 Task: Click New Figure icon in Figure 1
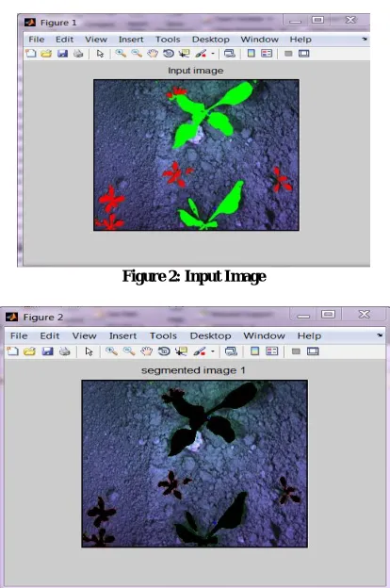click(30, 54)
